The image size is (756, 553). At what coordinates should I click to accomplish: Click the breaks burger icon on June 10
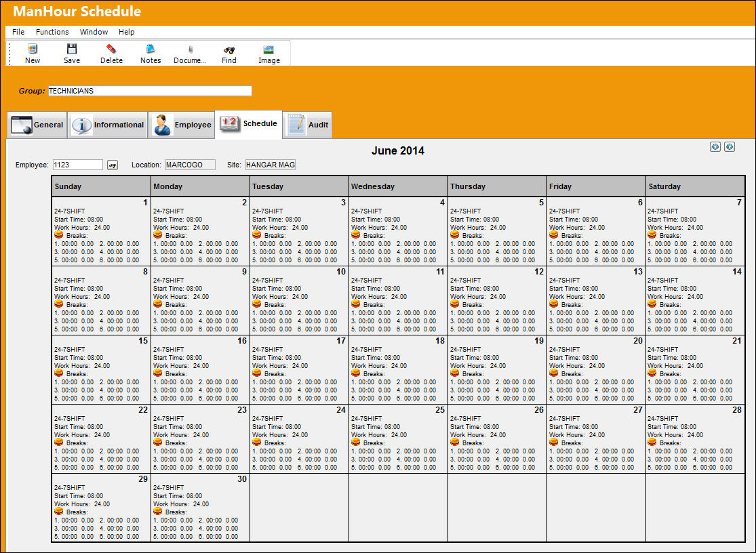(x=256, y=304)
